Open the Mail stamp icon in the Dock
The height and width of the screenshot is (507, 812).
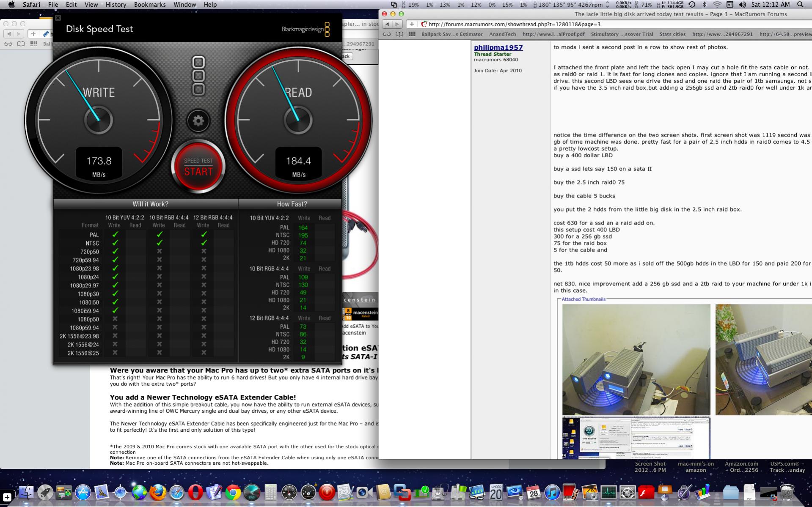click(102, 492)
